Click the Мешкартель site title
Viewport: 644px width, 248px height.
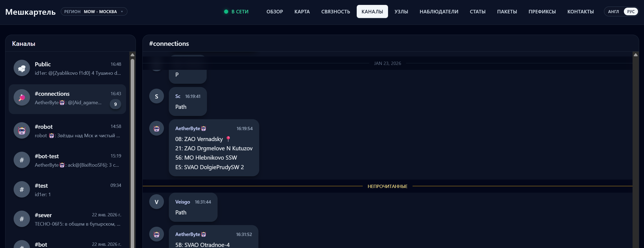point(30,12)
